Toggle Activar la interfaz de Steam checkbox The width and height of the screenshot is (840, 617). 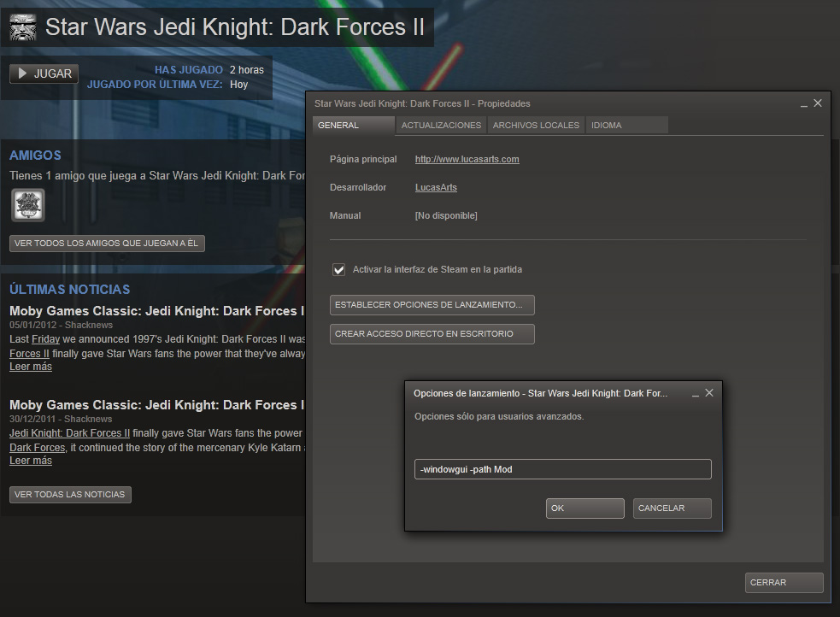(x=338, y=269)
